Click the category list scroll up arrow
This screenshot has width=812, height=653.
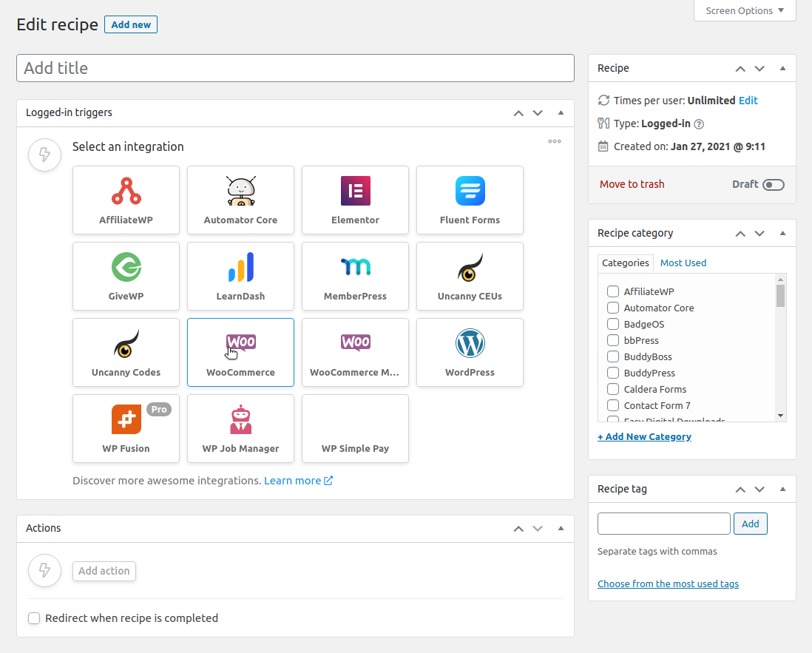pyautogui.click(x=780, y=279)
